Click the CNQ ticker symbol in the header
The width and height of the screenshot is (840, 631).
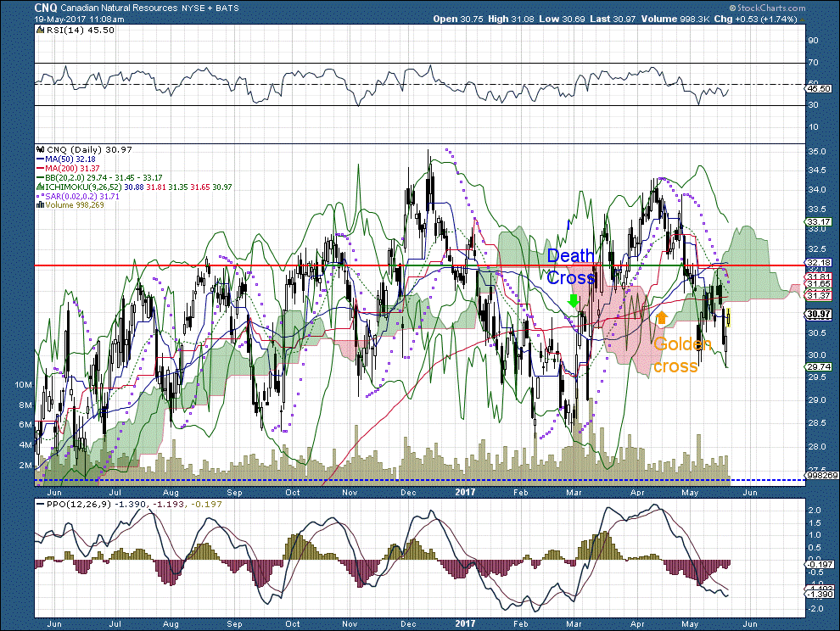(x=46, y=8)
